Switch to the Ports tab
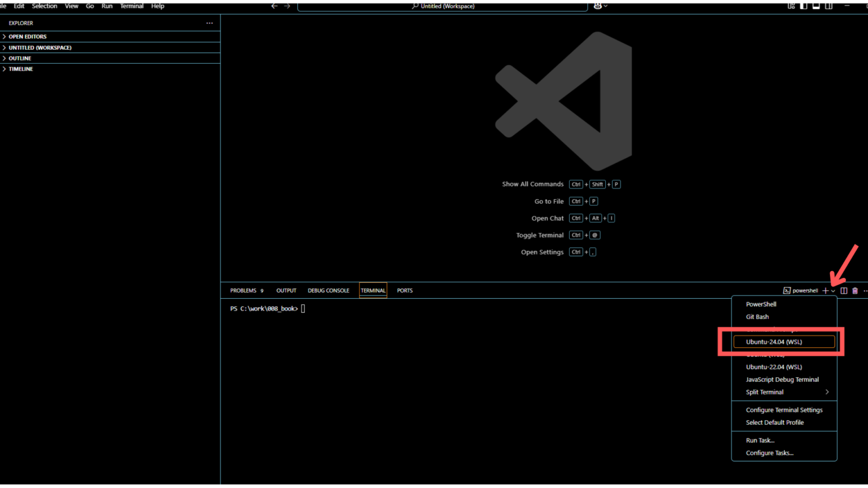 point(405,291)
